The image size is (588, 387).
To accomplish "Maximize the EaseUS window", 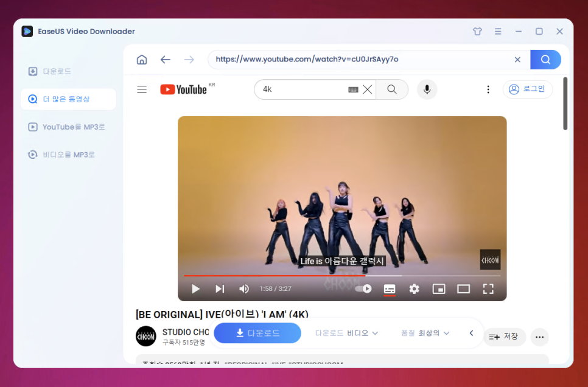I will 539,32.
